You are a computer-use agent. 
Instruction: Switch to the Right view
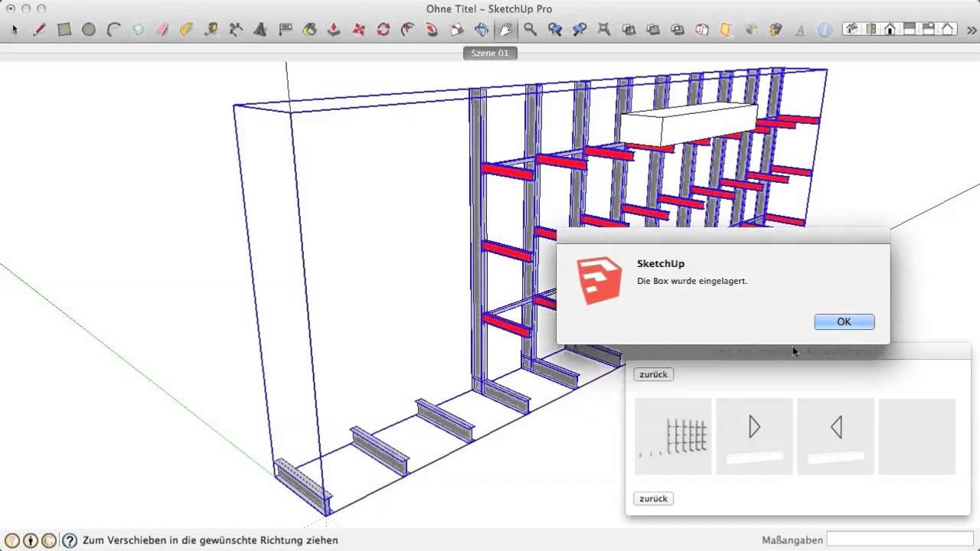pos(909,29)
